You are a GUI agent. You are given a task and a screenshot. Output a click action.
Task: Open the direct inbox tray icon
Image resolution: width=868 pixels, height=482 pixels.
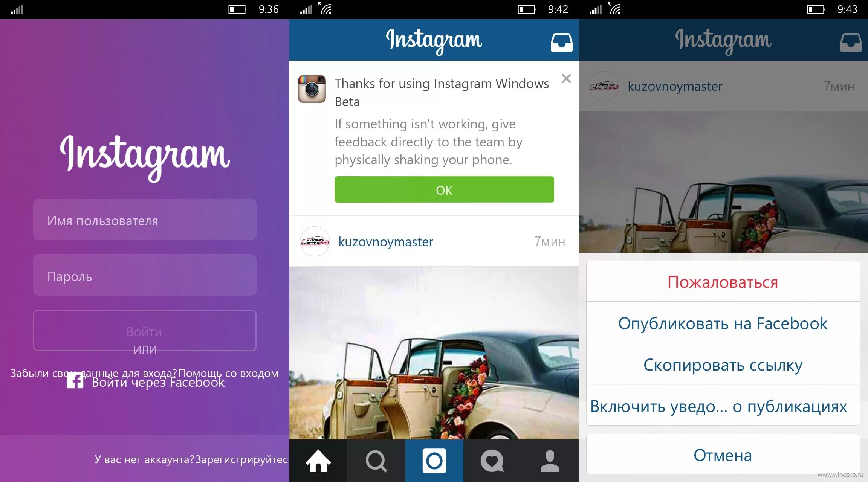[x=561, y=42]
